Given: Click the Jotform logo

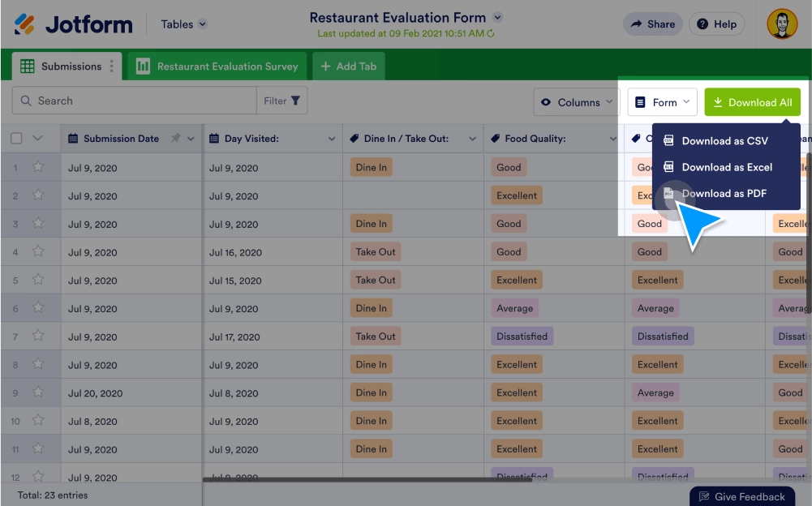Looking at the screenshot, I should tap(73, 24).
